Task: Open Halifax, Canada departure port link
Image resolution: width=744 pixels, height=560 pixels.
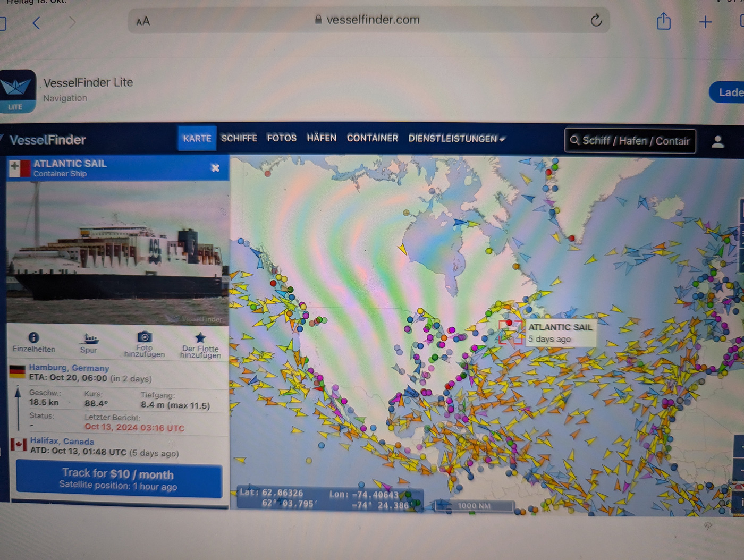Action: [x=62, y=441]
